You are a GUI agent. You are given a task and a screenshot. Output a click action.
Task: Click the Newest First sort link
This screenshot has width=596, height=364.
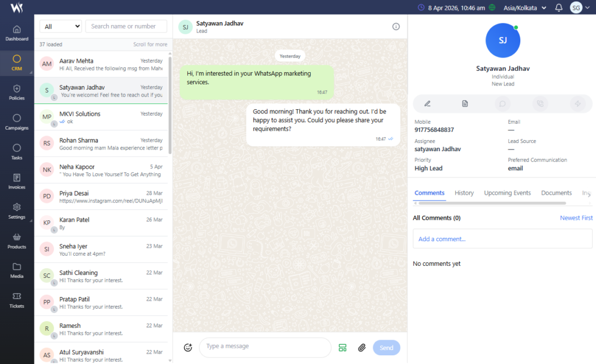click(x=576, y=218)
